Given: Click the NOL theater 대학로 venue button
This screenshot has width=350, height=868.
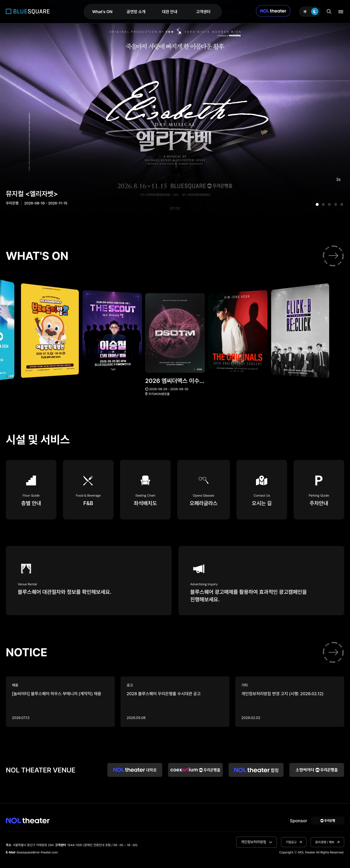Looking at the screenshot, I should (135, 770).
